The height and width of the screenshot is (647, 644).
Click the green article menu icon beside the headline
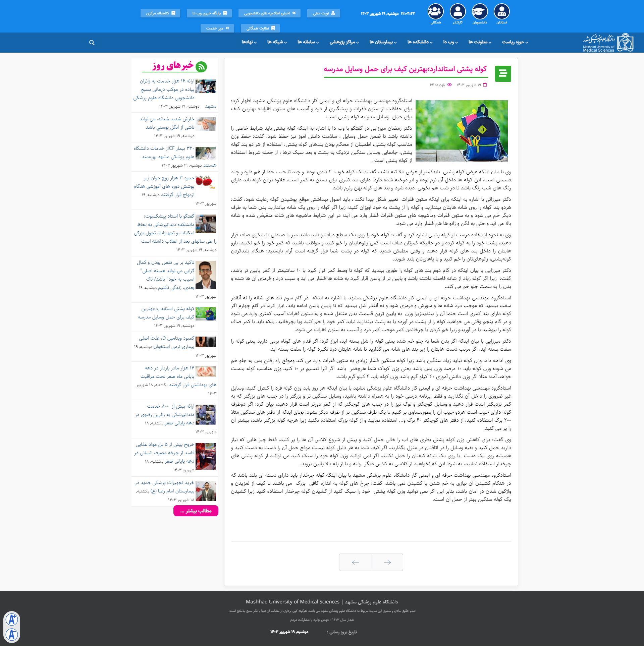click(x=503, y=73)
